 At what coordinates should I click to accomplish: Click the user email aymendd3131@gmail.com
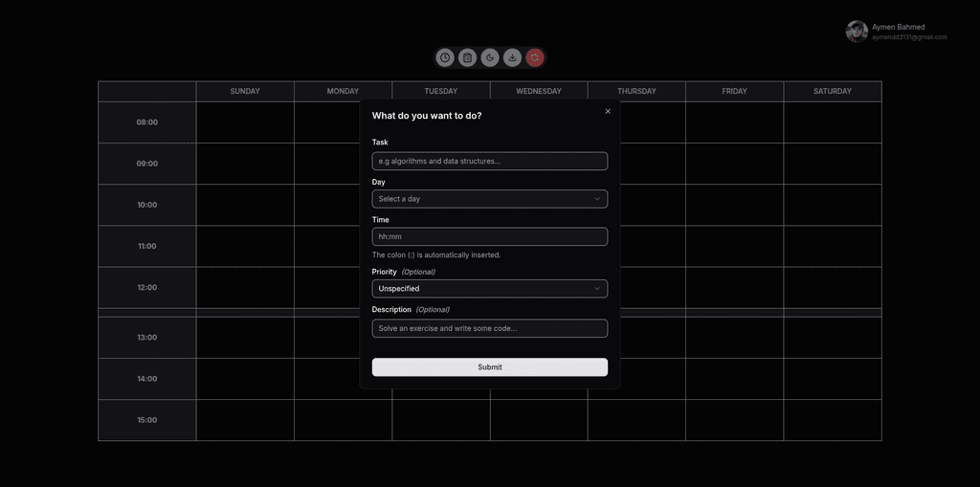(909, 37)
